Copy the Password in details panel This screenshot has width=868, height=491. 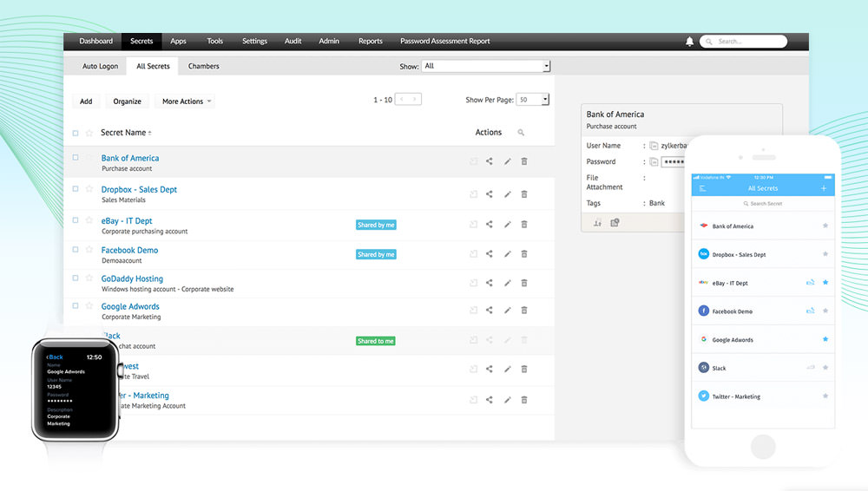tap(654, 161)
